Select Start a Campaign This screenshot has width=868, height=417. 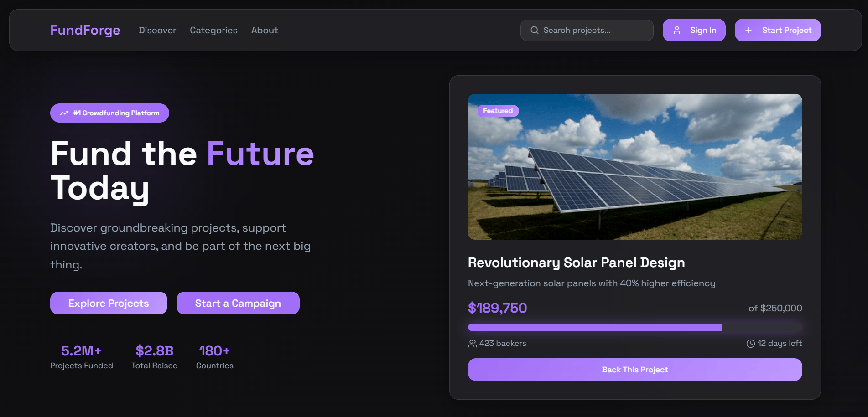pyautogui.click(x=238, y=303)
